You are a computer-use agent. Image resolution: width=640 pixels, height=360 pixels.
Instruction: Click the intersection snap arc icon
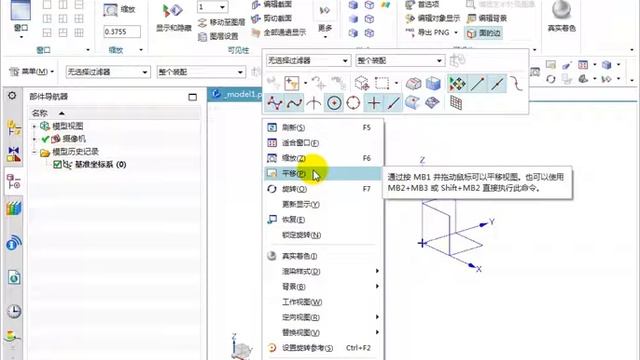pyautogui.click(x=313, y=103)
